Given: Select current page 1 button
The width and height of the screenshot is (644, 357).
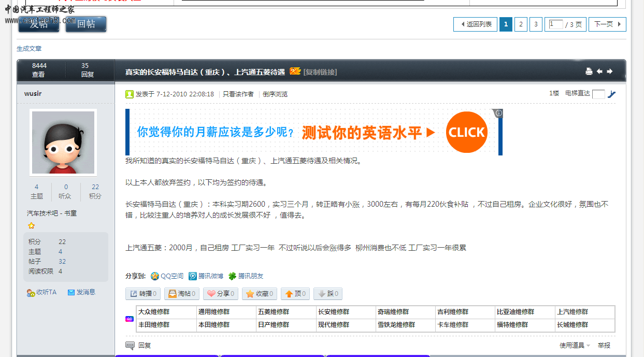Looking at the screenshot, I should (x=506, y=24).
